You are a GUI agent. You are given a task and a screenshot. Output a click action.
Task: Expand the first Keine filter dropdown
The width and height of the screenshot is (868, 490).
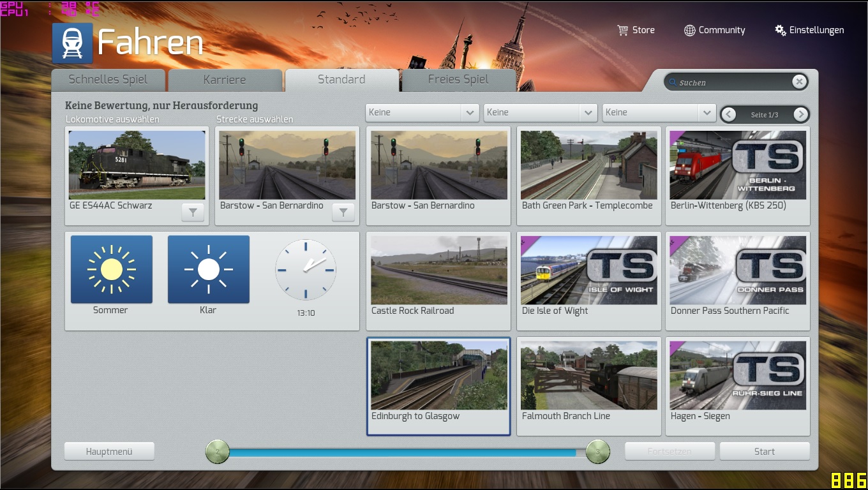(x=423, y=112)
